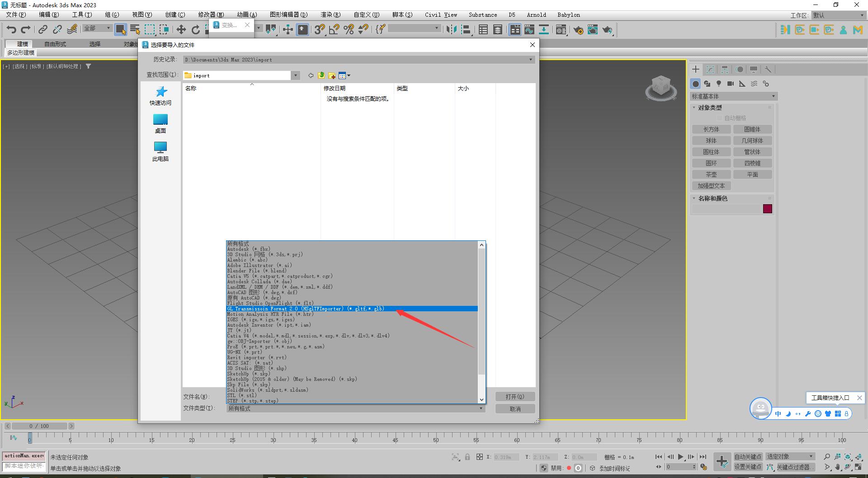Choose GL Transmission Format 2.0 gltf entry
The image size is (868, 478).
click(352, 309)
